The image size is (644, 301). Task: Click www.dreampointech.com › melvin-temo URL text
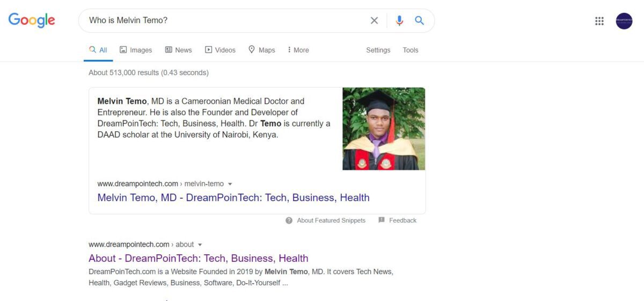coord(160,184)
